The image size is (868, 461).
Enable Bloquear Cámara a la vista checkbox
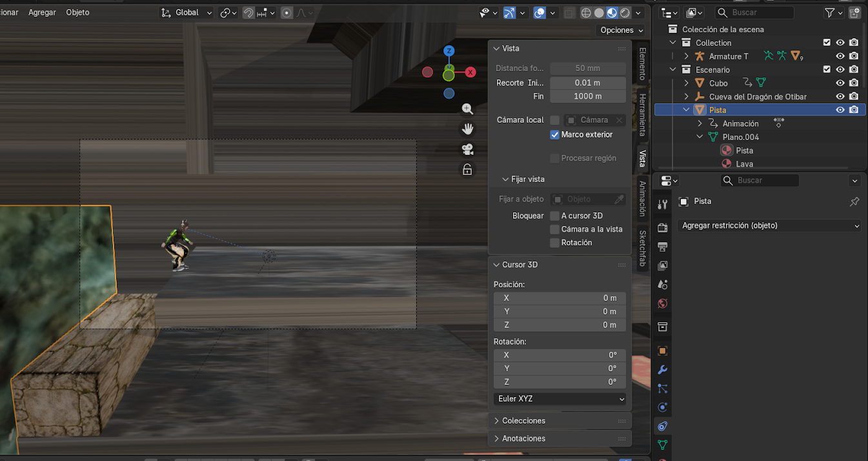[554, 229]
